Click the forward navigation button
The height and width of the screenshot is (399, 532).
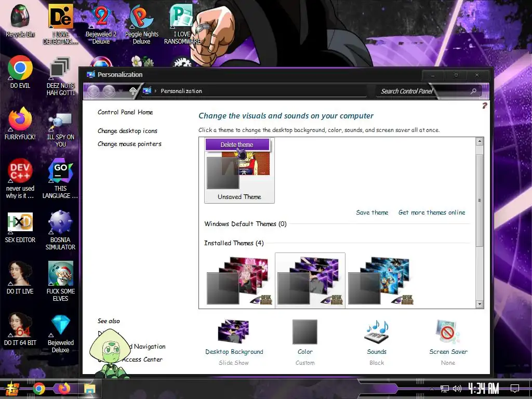(109, 91)
